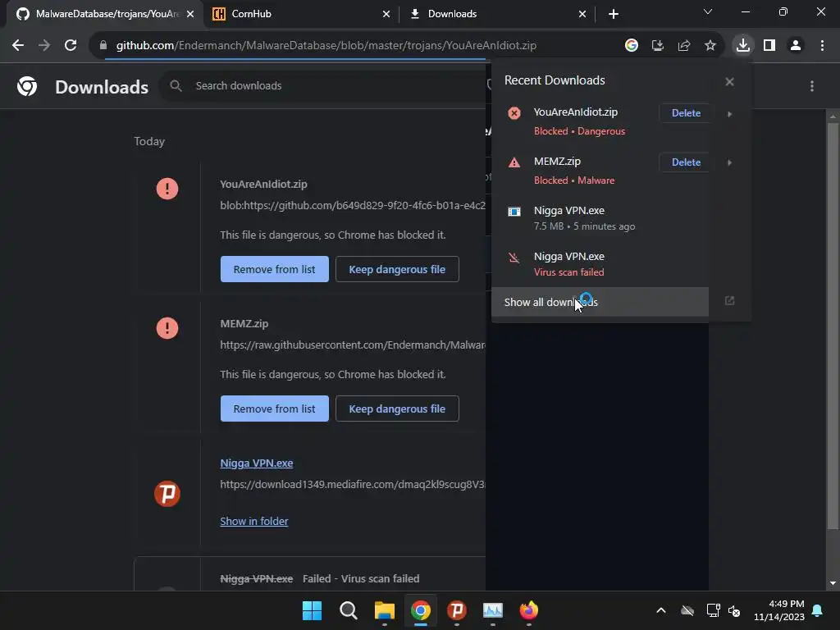Close the Downloads tab
Viewport: 840px width, 630px height.
click(x=582, y=14)
